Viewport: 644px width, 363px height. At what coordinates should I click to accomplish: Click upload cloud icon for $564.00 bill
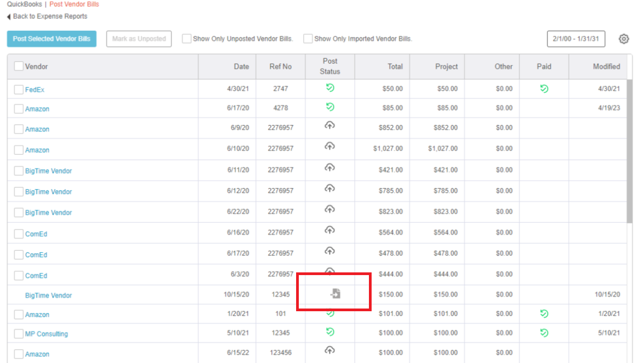tap(330, 230)
